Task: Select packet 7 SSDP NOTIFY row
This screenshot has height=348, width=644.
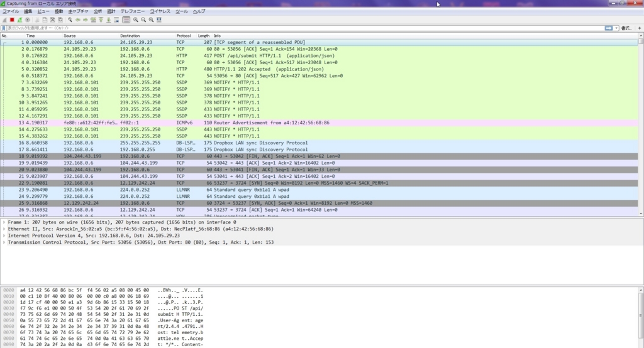Action: 319,82
